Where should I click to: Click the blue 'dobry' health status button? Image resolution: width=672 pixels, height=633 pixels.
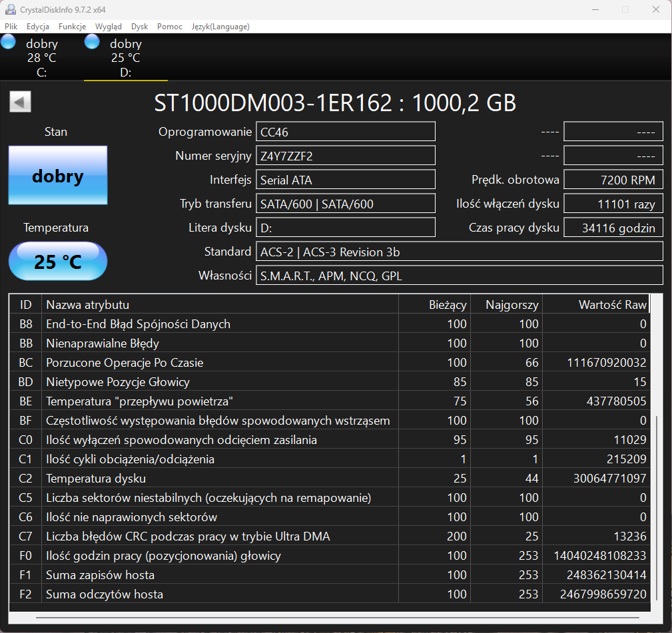click(58, 176)
